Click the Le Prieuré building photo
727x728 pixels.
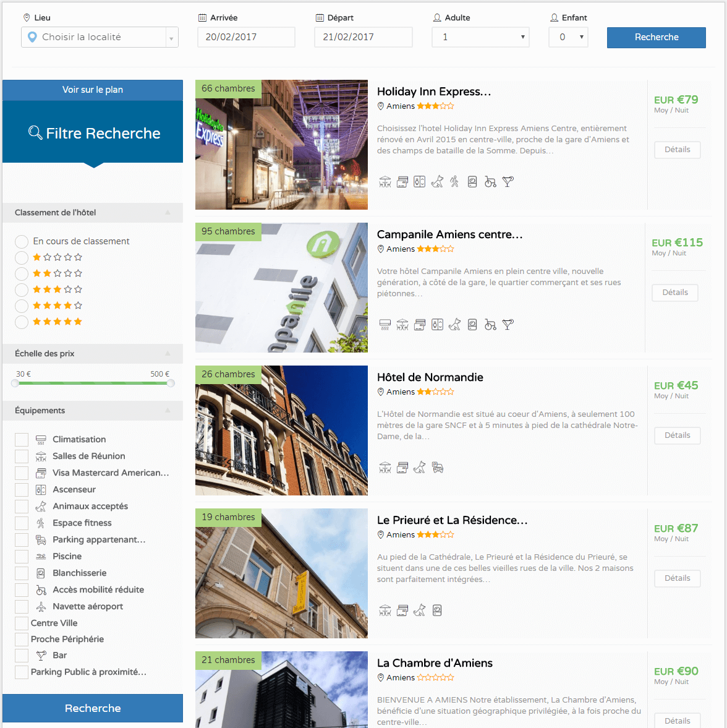pyautogui.click(x=282, y=573)
